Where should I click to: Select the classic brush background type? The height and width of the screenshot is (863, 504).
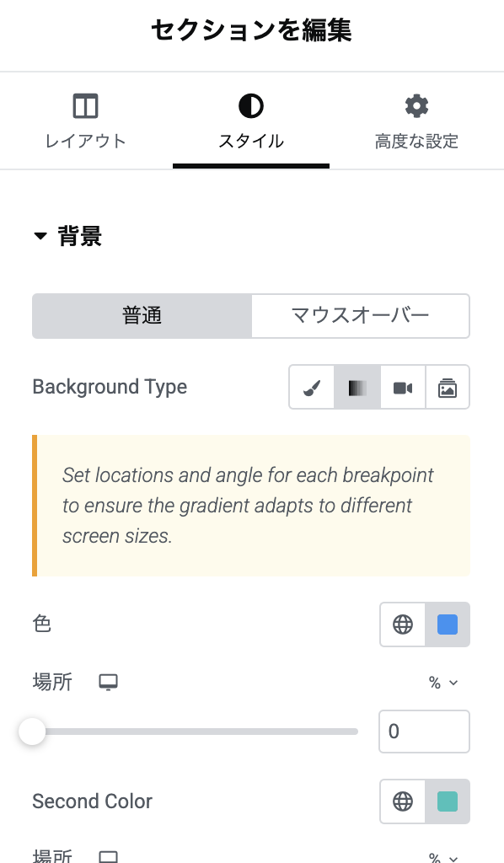coord(312,387)
